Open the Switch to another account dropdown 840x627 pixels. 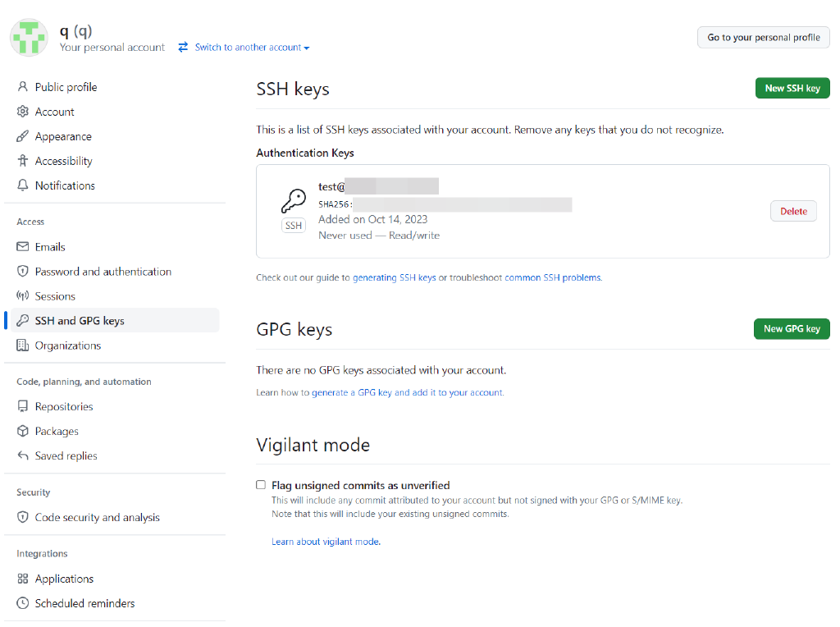pos(244,47)
